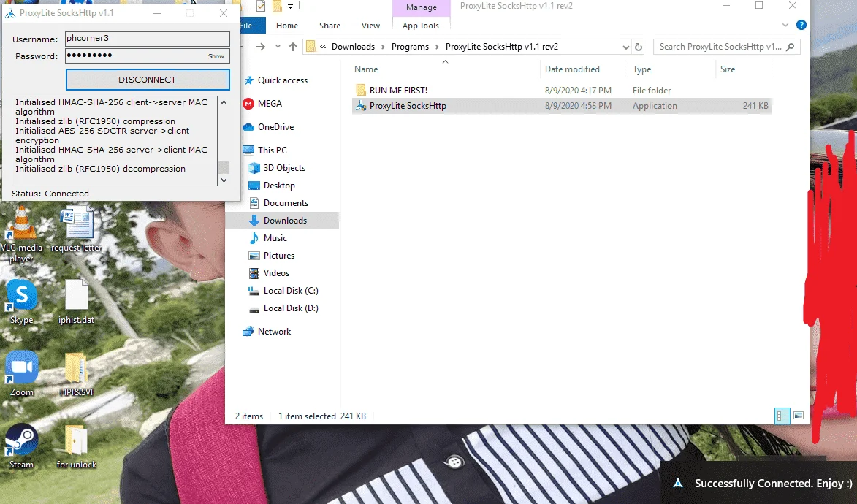Open the Home ribbon tab
Image resolution: width=857 pixels, height=504 pixels.
[287, 26]
